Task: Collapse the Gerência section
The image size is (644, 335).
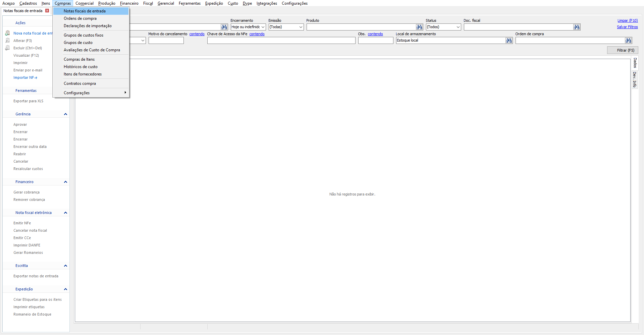Action: [65, 114]
